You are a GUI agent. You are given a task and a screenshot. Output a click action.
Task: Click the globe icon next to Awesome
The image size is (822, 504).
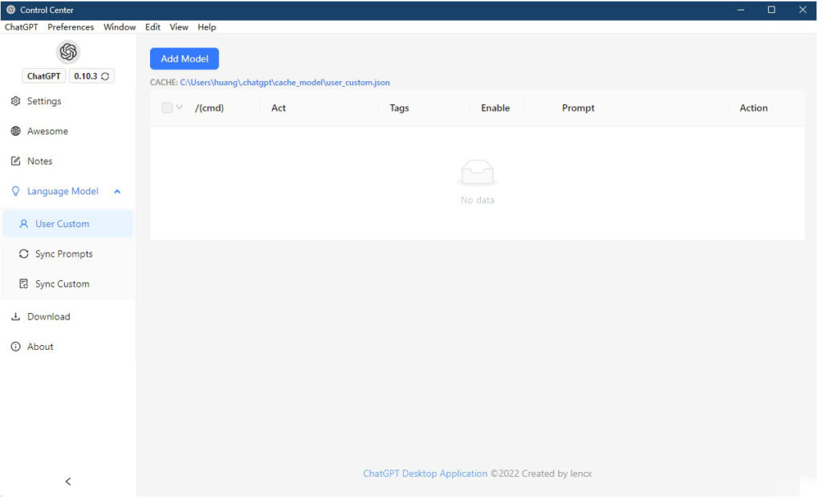click(16, 131)
